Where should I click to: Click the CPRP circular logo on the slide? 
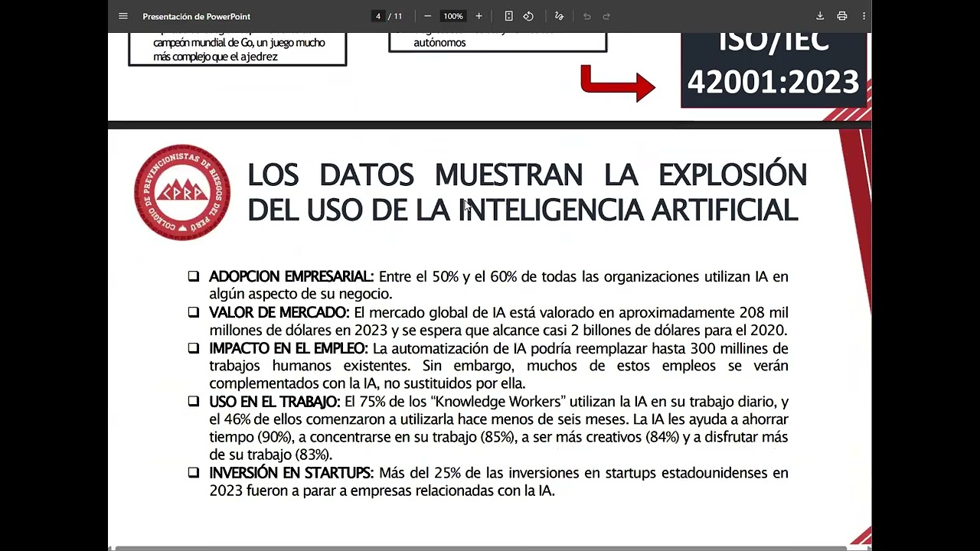182,192
